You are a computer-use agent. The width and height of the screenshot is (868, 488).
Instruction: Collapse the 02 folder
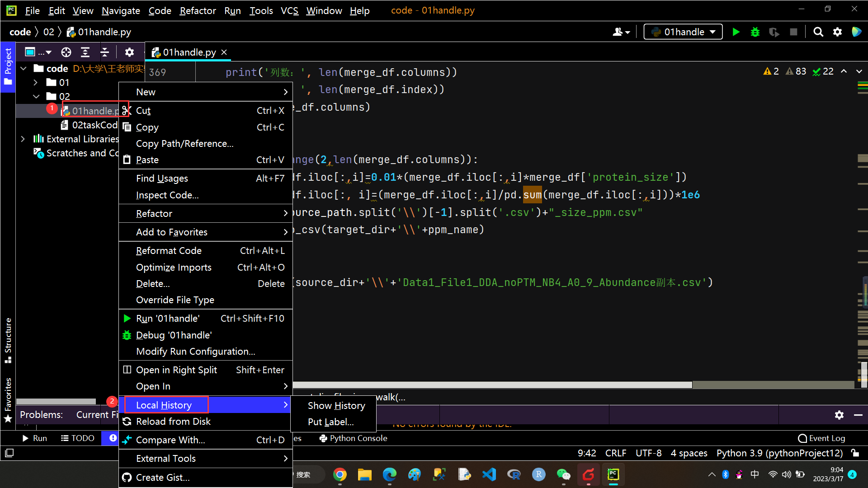coord(36,97)
